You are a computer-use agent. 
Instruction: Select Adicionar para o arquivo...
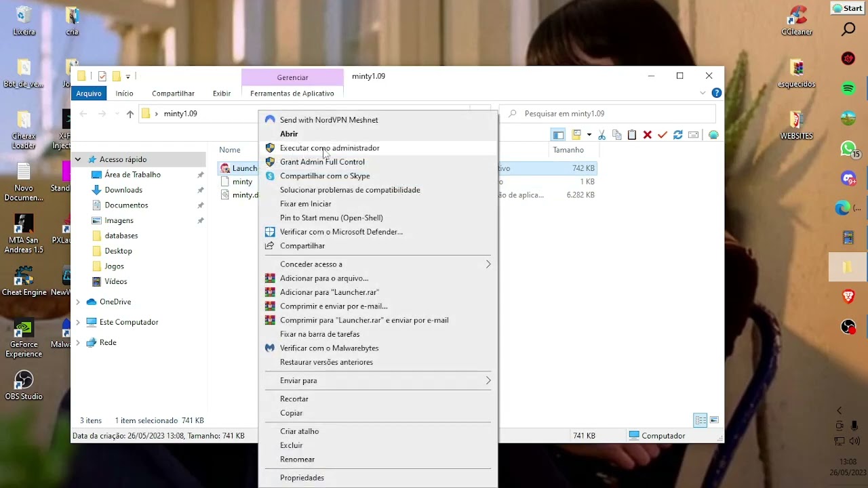[378, 279]
